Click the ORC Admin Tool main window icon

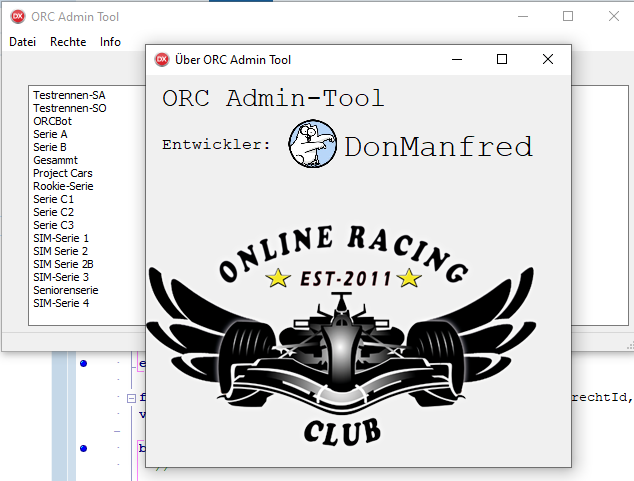click(18, 17)
